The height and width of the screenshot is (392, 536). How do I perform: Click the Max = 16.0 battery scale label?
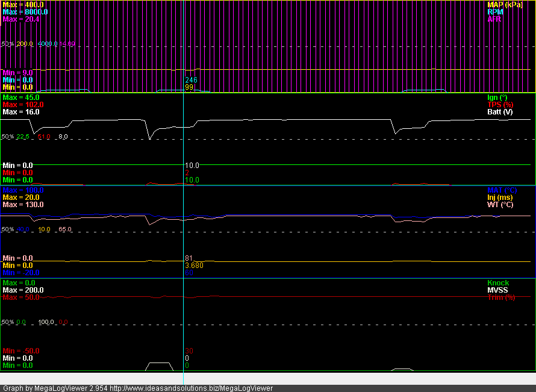coord(21,112)
